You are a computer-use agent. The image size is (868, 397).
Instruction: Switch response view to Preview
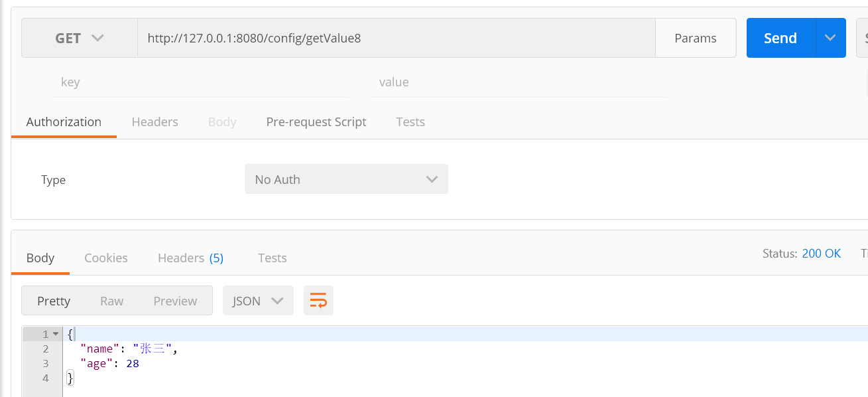pos(175,301)
